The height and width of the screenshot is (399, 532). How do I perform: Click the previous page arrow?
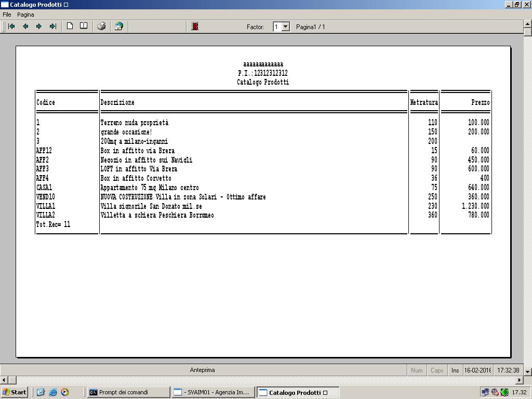point(25,26)
